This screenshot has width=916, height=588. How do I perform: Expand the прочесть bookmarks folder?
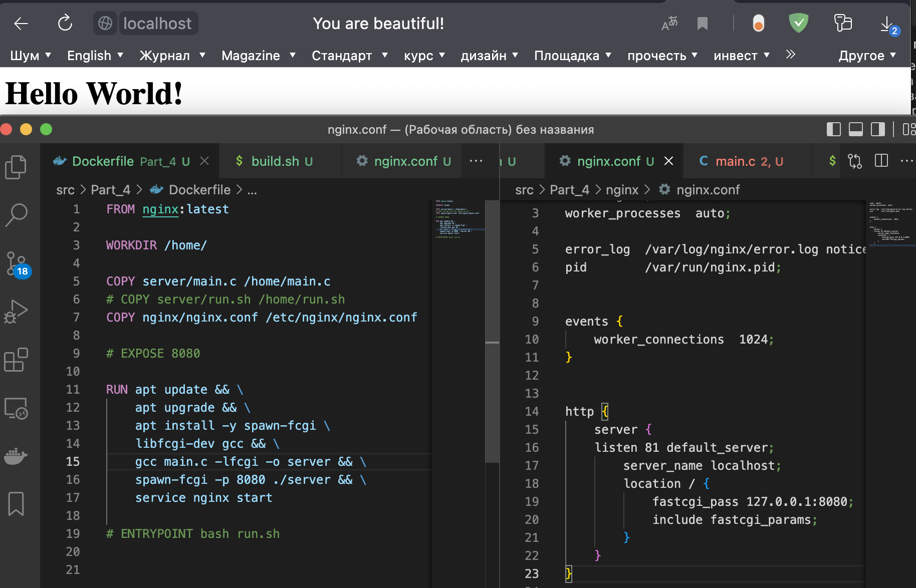pos(662,56)
